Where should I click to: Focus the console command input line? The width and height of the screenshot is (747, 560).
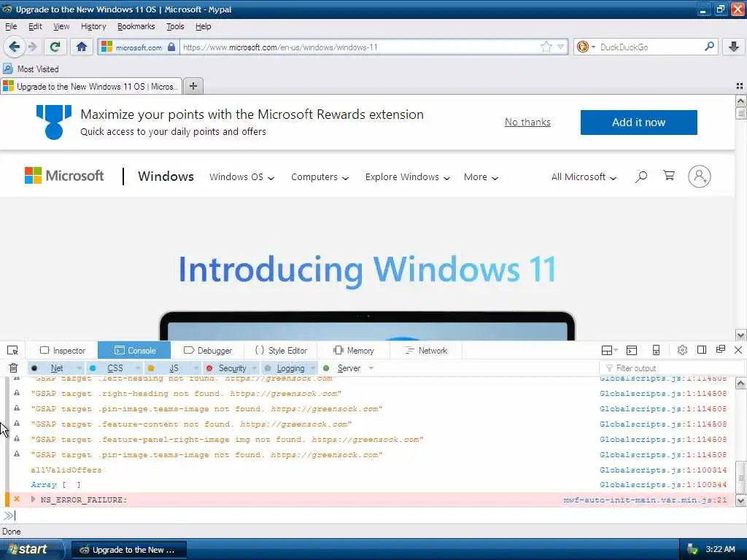tap(373, 516)
